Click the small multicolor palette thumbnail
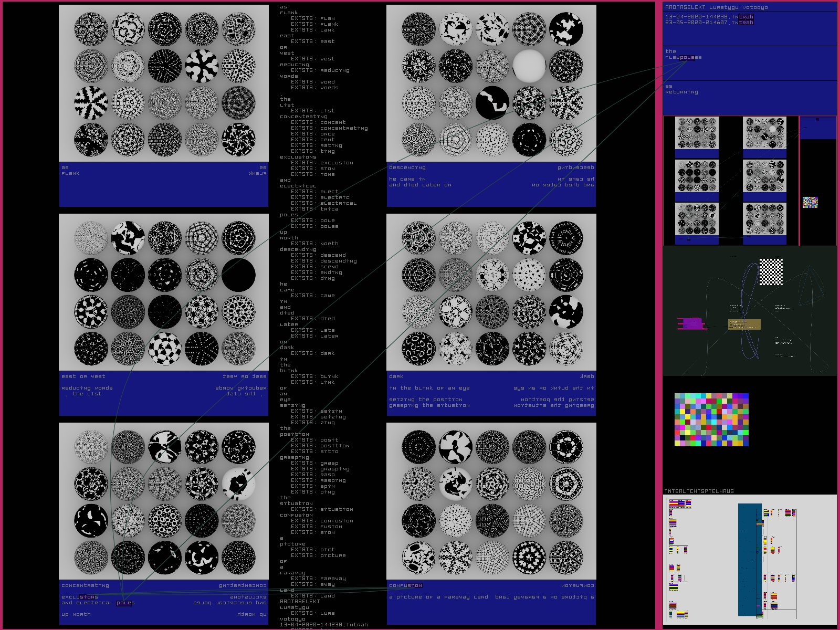This screenshot has width=840, height=630. [810, 202]
